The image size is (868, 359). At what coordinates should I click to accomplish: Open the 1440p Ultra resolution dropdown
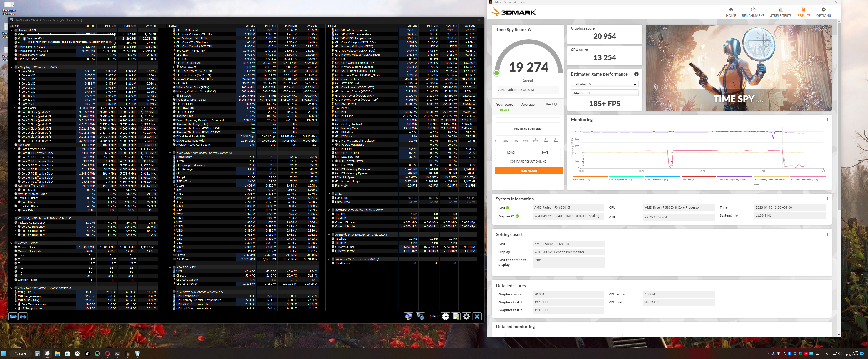(x=605, y=93)
